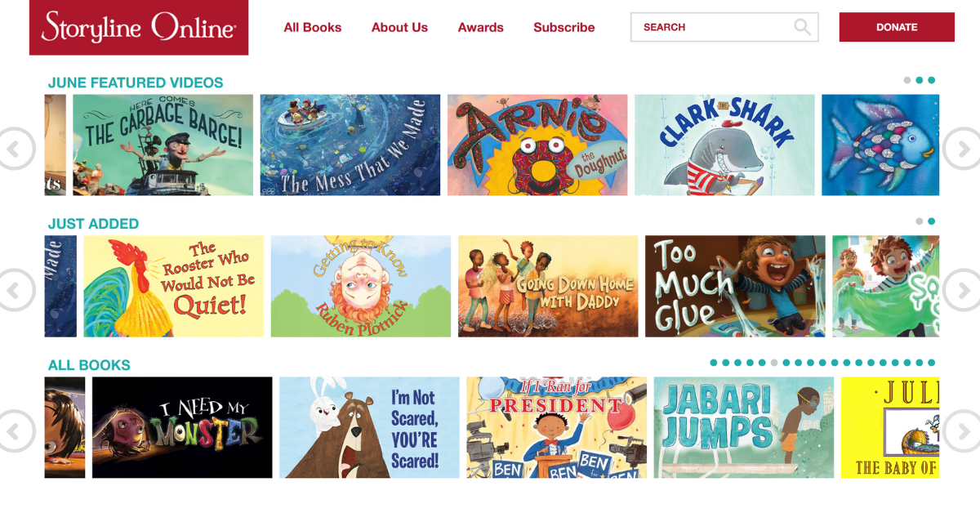The width and height of the screenshot is (980, 513).
Task: Select first page dot of Just Added
Action: click(920, 221)
